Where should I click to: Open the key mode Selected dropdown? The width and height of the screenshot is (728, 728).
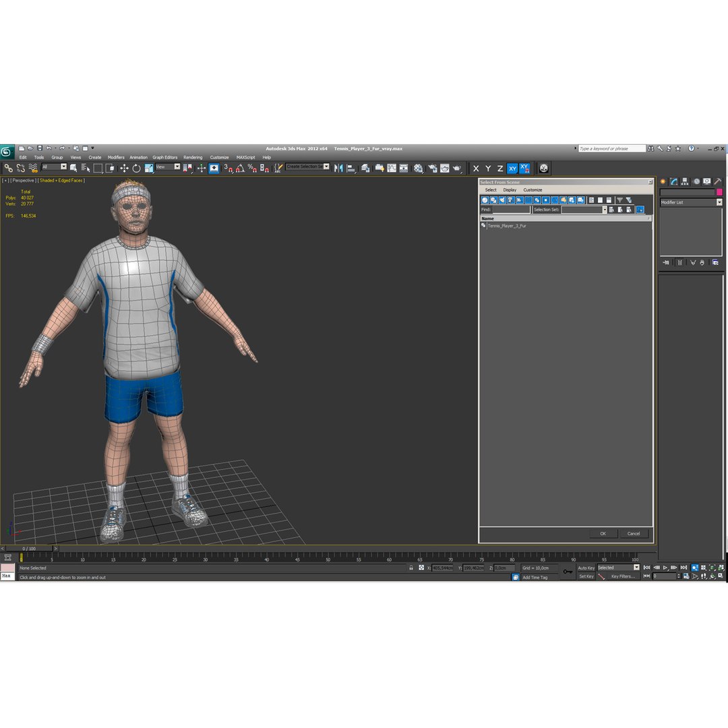tap(636, 568)
